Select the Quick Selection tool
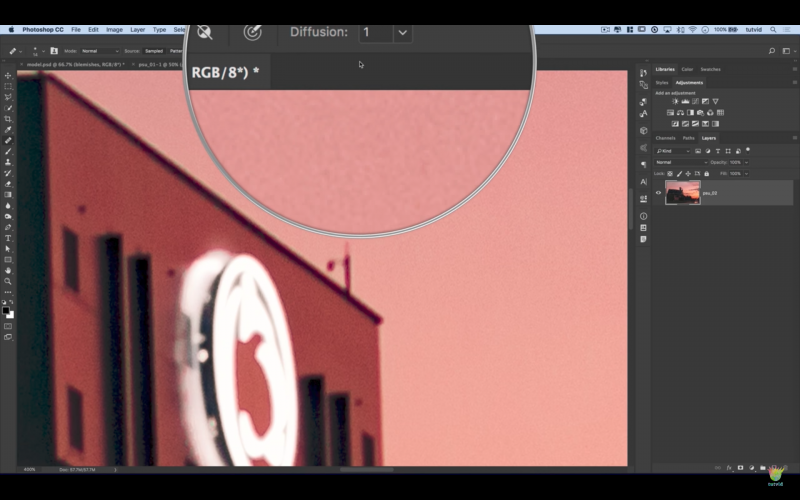 [x=8, y=108]
